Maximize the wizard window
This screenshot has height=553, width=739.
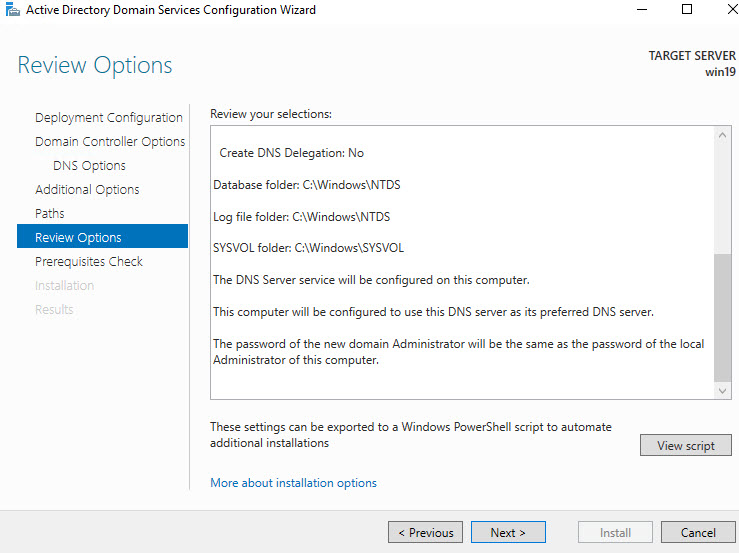click(x=686, y=10)
